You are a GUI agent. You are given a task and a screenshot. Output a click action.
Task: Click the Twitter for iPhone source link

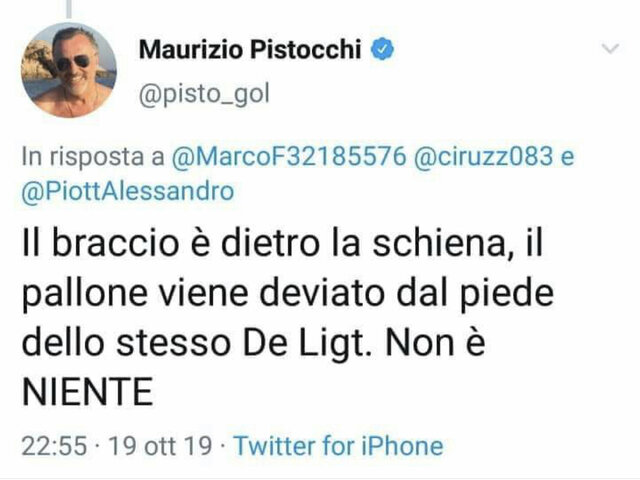(x=338, y=445)
